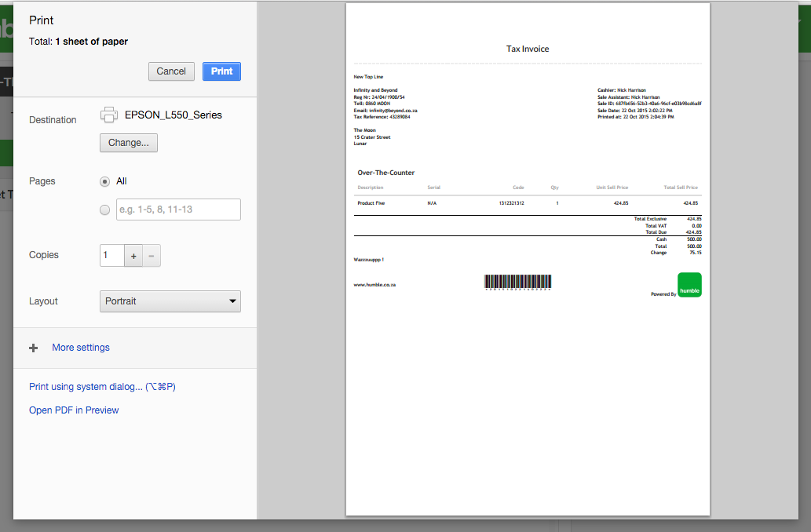This screenshot has width=811, height=532.
Task: Click 'Tax Invoice' title in preview
Action: tap(528, 49)
